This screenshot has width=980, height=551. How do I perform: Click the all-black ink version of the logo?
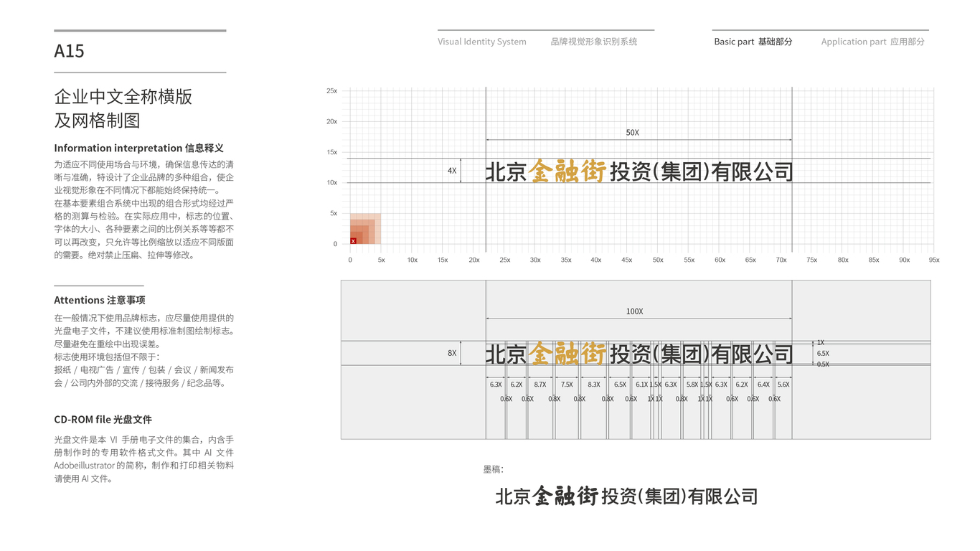coord(626,496)
